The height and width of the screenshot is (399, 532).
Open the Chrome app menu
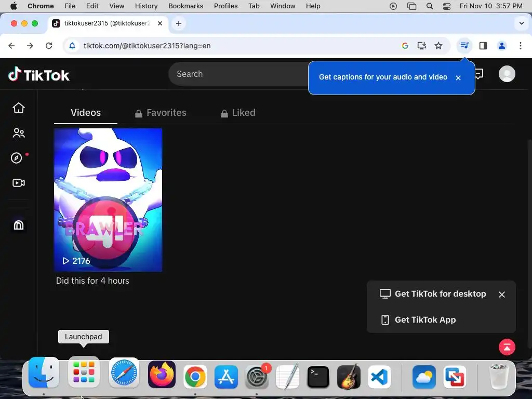coord(41,6)
